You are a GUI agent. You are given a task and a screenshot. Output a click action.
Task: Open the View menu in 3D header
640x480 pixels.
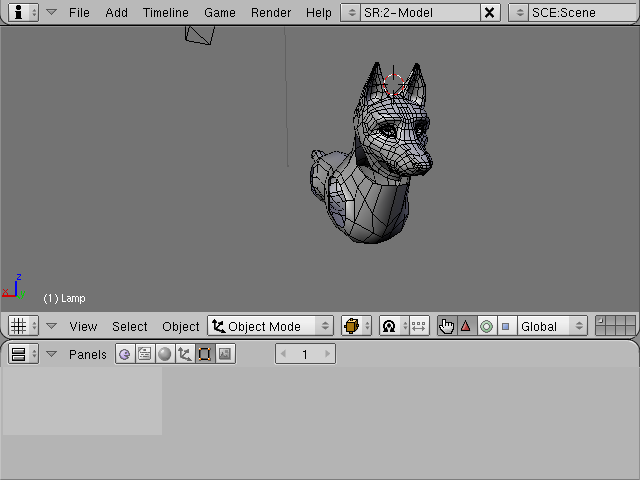83,327
